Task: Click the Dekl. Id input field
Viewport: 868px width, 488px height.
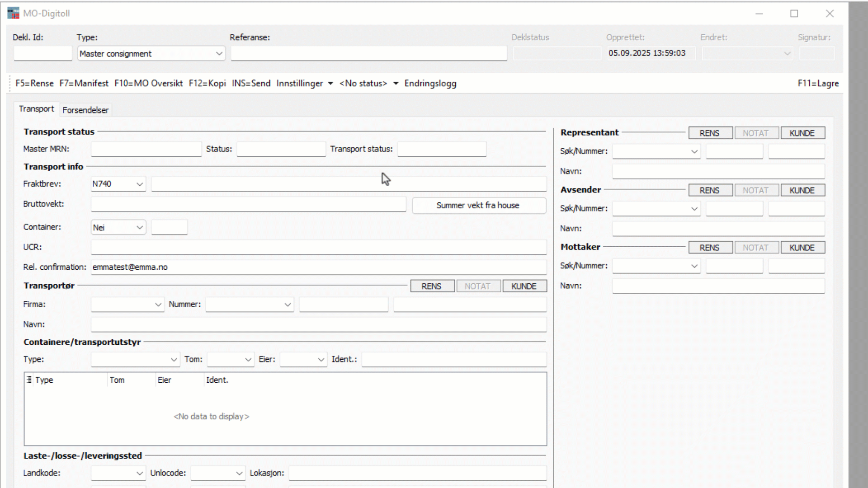Action: [x=43, y=53]
